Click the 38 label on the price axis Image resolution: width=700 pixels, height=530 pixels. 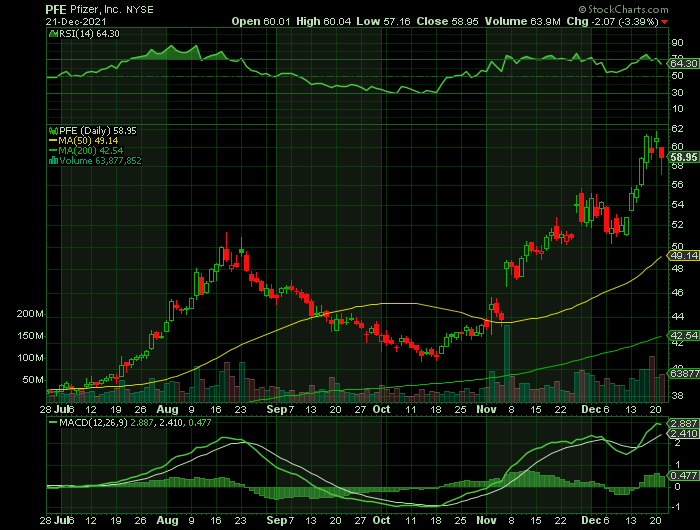pyautogui.click(x=677, y=396)
